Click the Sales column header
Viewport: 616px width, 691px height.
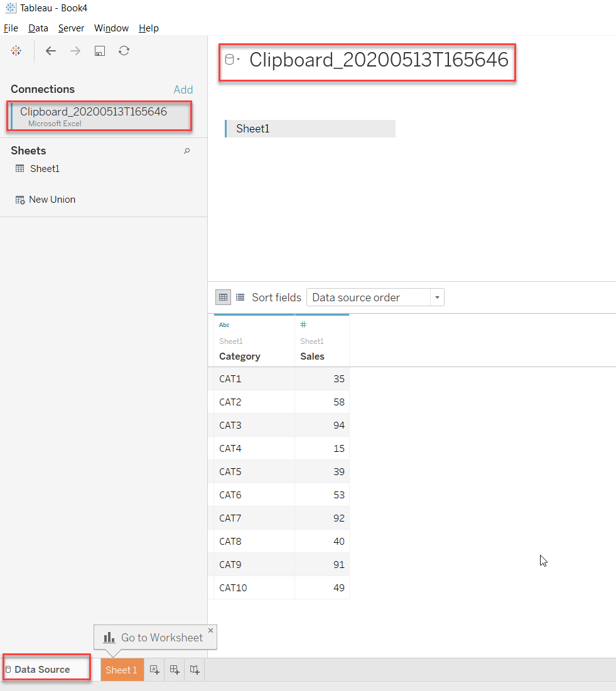312,356
